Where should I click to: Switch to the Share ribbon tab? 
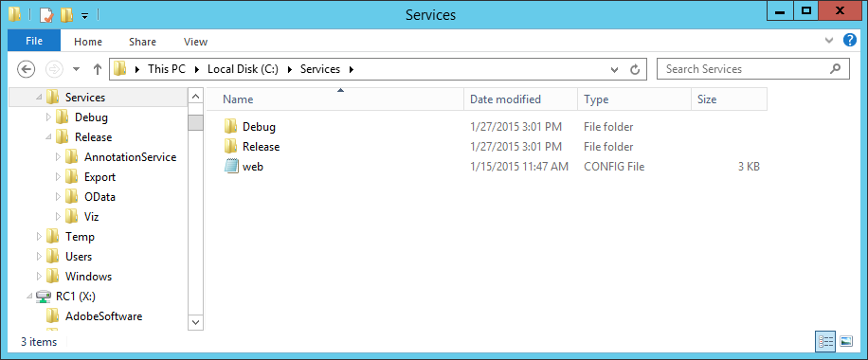point(142,42)
